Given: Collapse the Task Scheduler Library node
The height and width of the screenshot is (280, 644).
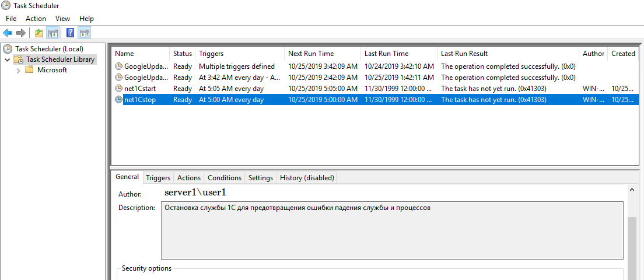Looking at the screenshot, I should (x=7, y=60).
